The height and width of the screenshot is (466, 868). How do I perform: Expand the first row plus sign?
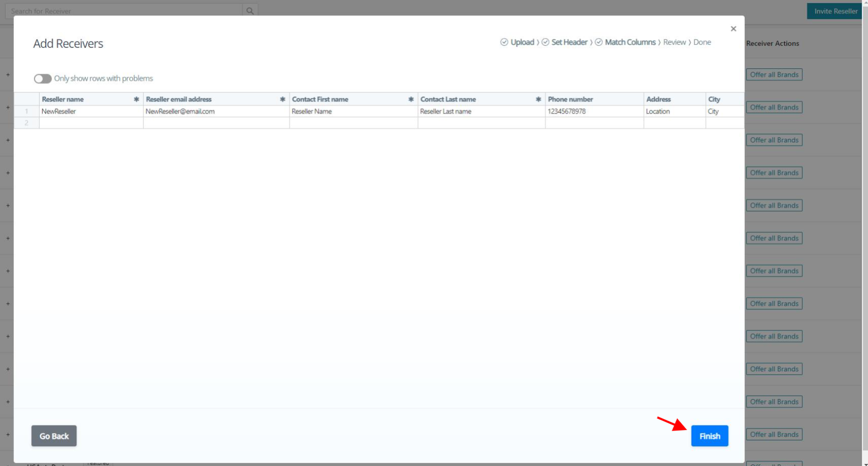click(x=8, y=74)
